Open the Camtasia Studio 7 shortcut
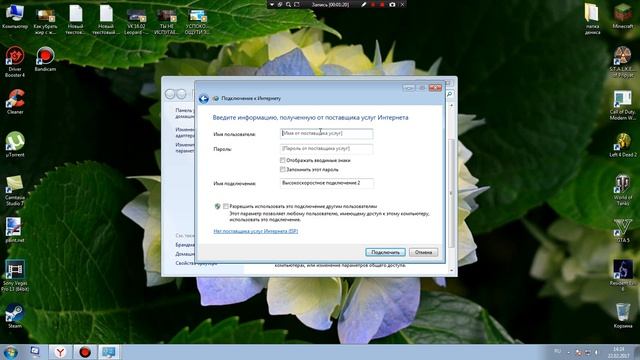 15,191
